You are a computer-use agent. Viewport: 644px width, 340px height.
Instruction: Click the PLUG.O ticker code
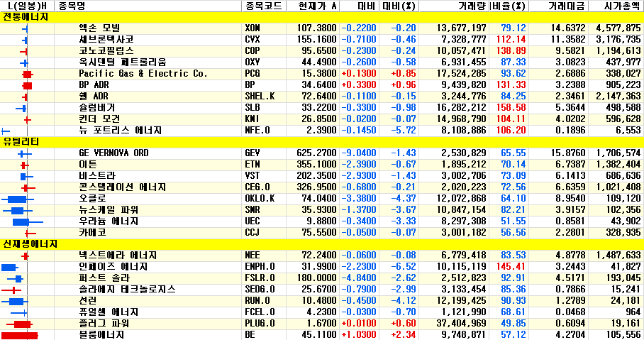pos(260,324)
